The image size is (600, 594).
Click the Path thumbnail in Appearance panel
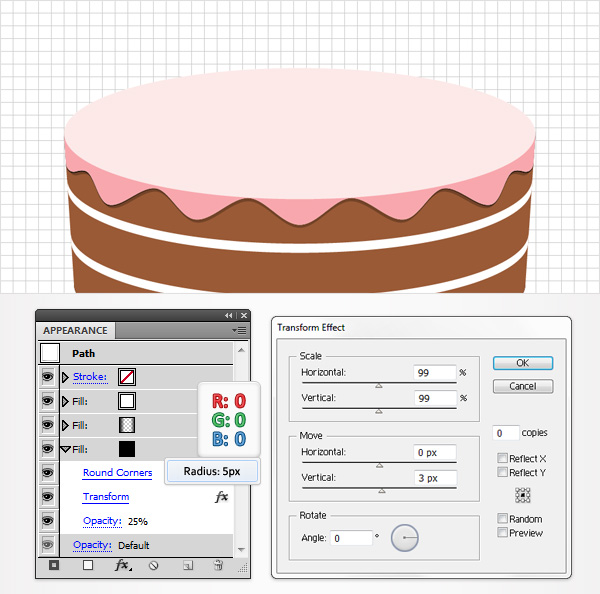coord(50,353)
